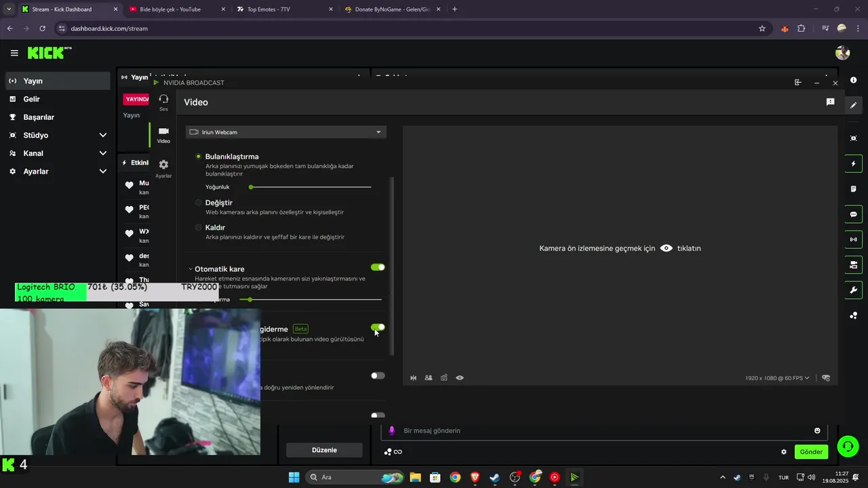Click the Bir mesaj gönderin chat field
Image resolution: width=868 pixels, height=488 pixels.
click(604, 430)
